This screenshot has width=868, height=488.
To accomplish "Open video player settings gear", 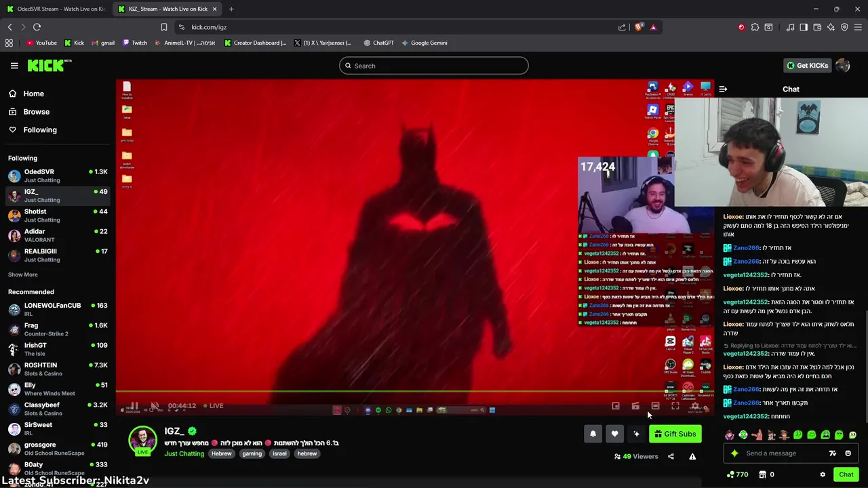I will coord(695,406).
